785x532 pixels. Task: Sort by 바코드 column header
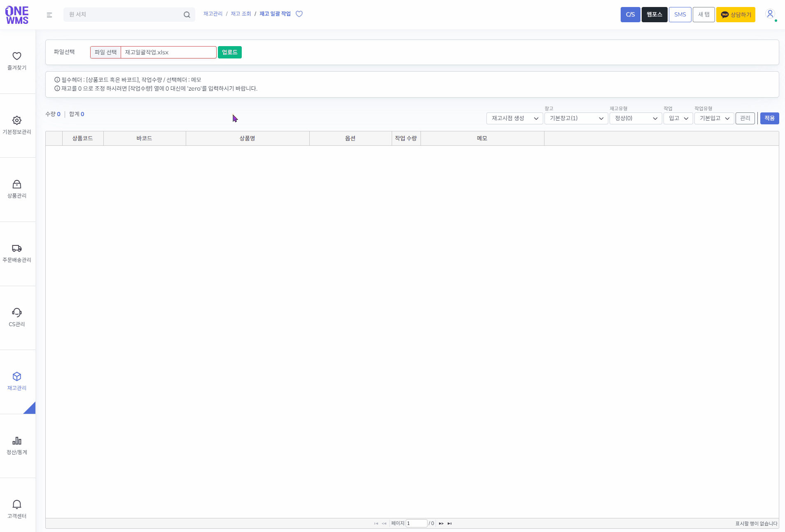click(x=145, y=138)
